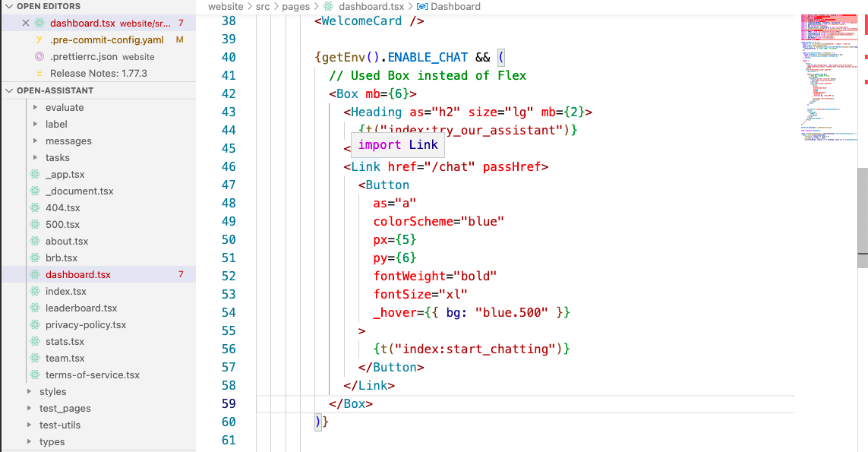Open .prettierrc.json editor
The image size is (868, 452).
click(x=84, y=56)
